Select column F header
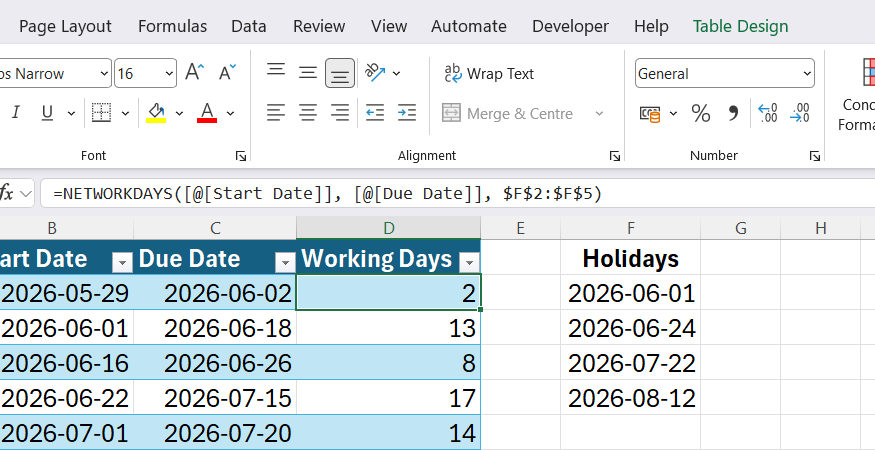 [x=631, y=228]
